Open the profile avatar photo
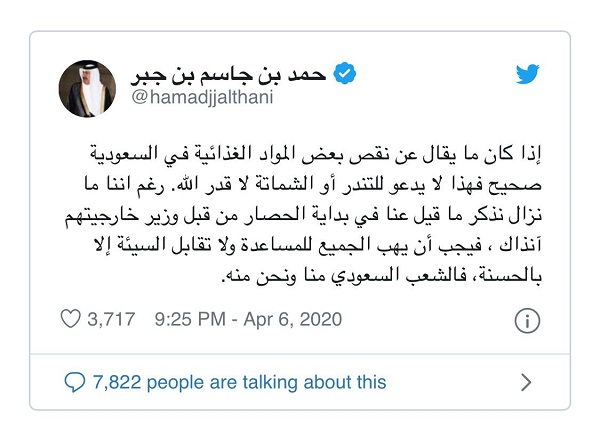The width and height of the screenshot is (600, 422). coord(87,88)
